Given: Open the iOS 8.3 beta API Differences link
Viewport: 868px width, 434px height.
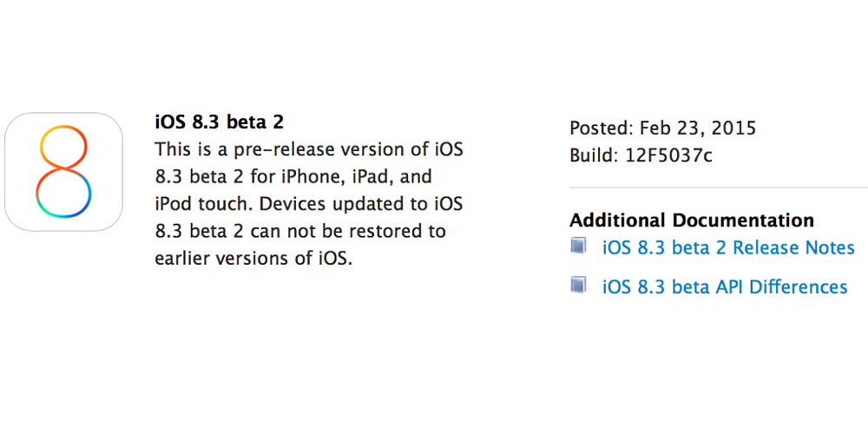Looking at the screenshot, I should click(x=725, y=287).
